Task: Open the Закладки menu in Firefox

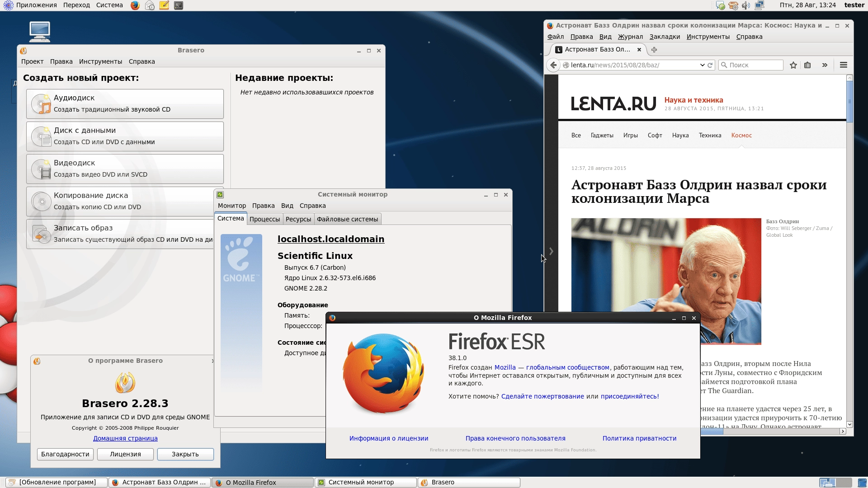Action: [x=665, y=37]
